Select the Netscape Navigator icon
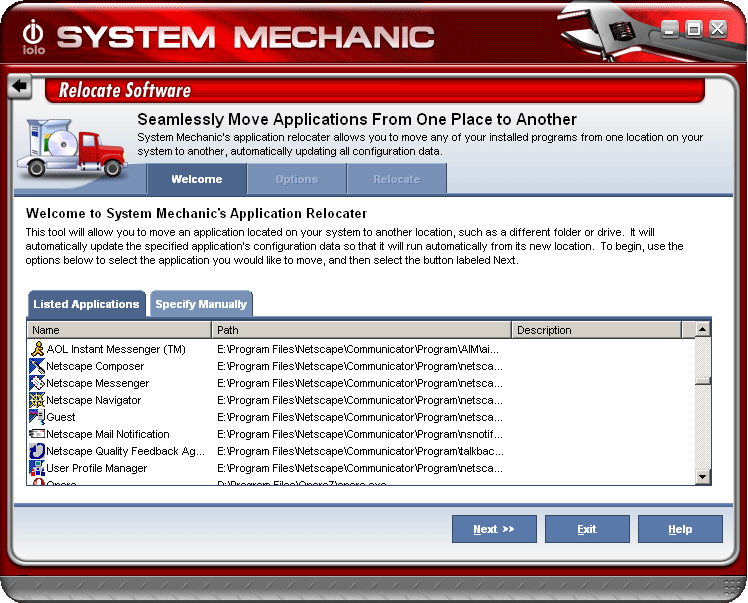This screenshot has width=748, height=603. (37, 400)
